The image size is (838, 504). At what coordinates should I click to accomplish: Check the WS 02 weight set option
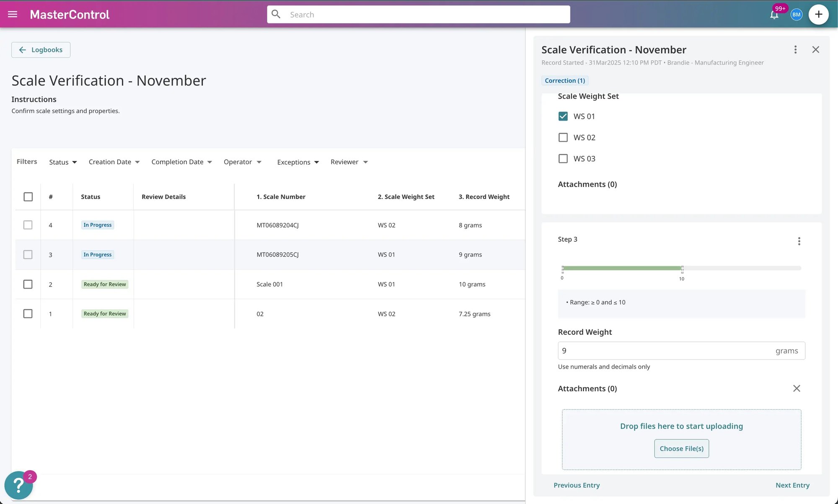(563, 137)
